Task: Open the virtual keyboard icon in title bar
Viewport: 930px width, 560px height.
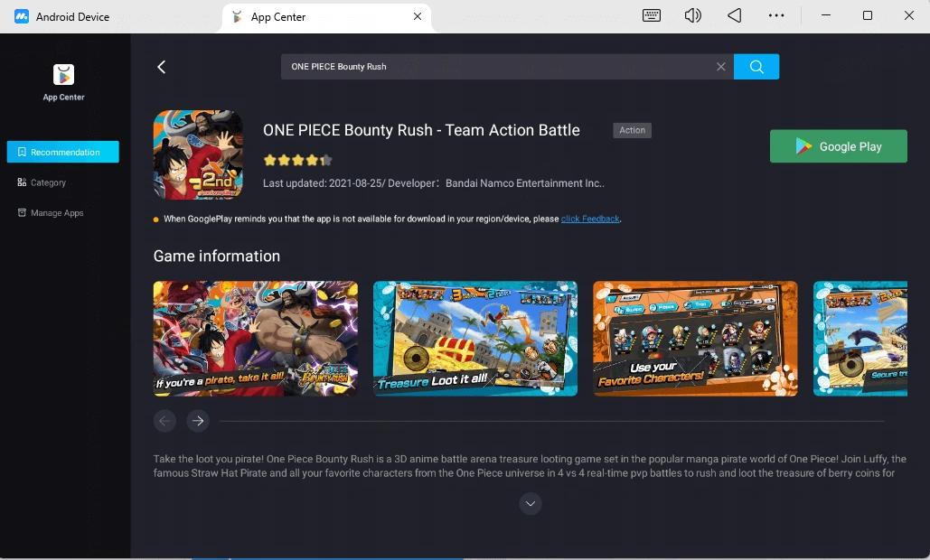Action: coord(651,15)
